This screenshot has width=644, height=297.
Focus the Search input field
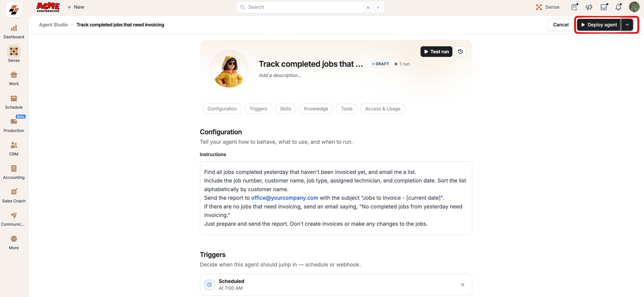click(x=310, y=7)
